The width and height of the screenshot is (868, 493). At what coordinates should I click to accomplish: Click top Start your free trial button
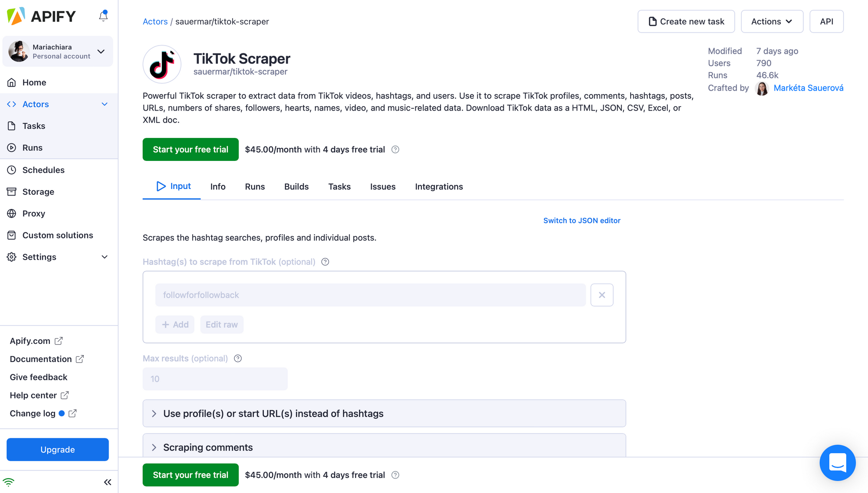pos(191,150)
